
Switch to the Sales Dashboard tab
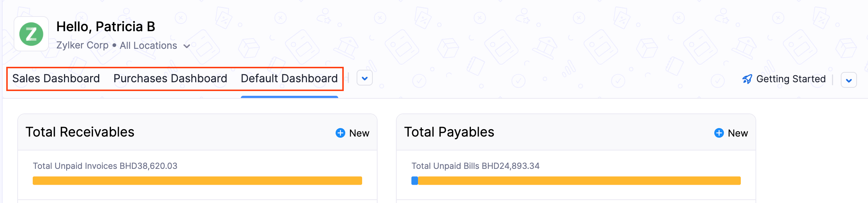56,79
